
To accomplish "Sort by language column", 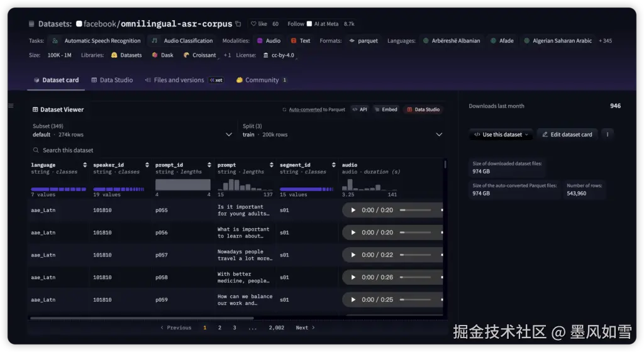I will pos(85,165).
